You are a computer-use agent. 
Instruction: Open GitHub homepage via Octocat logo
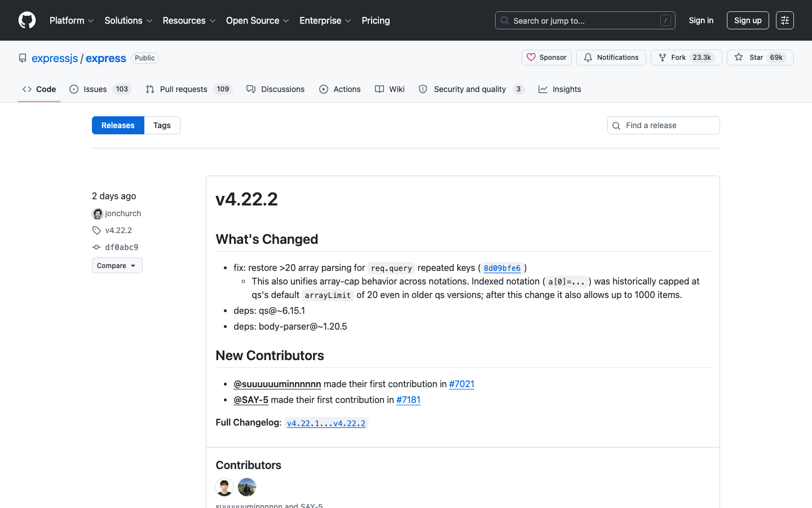click(x=27, y=20)
